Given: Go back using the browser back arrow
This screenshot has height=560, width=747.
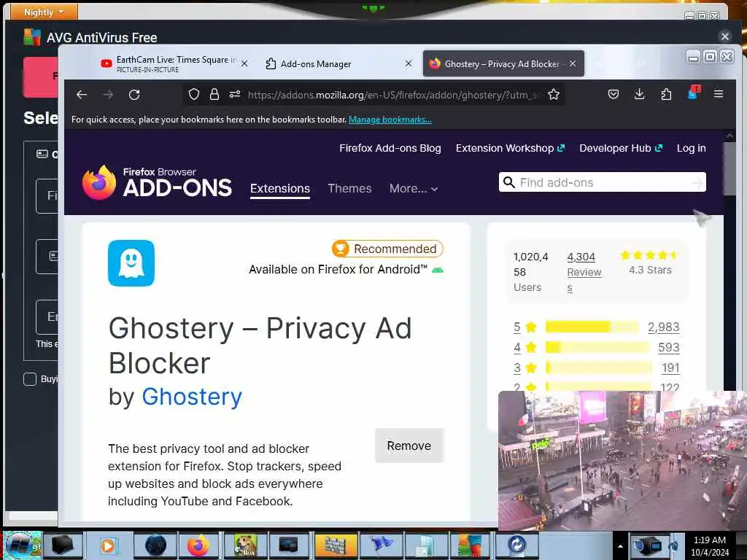Looking at the screenshot, I should coord(82,95).
